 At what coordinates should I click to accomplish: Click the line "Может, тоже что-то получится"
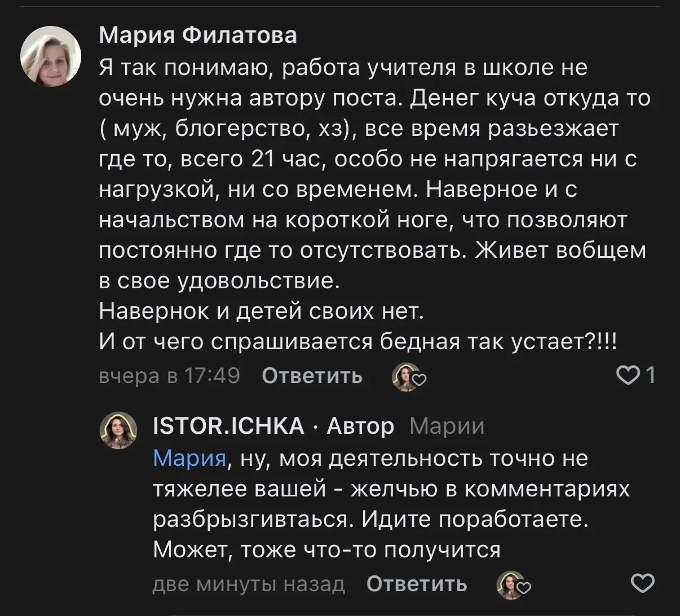pos(327,549)
